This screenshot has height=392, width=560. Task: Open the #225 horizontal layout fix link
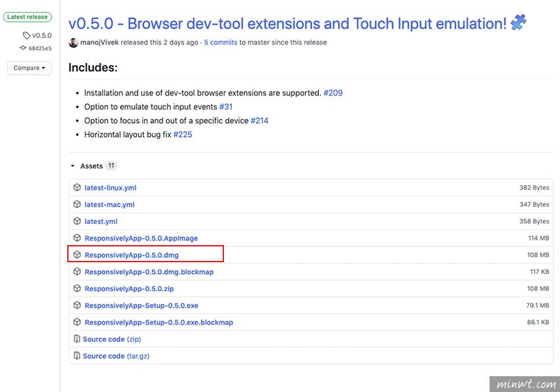click(x=182, y=134)
